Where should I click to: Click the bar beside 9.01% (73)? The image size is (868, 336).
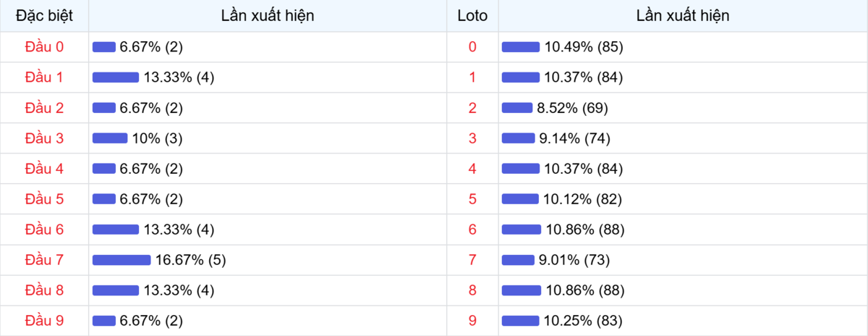518,260
